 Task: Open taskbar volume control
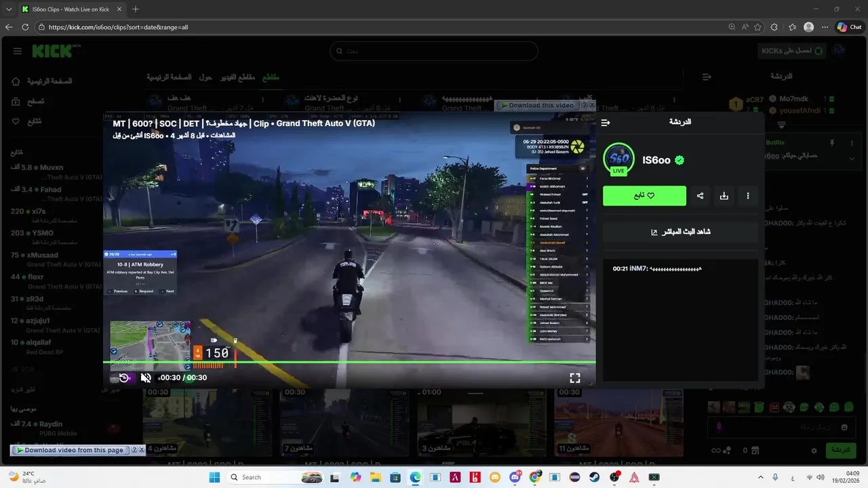click(821, 477)
